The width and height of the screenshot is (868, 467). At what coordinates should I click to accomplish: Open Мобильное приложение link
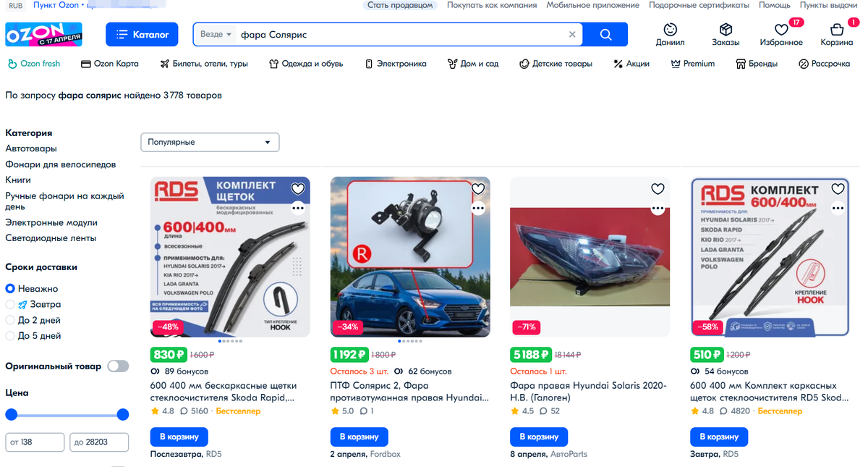click(592, 5)
